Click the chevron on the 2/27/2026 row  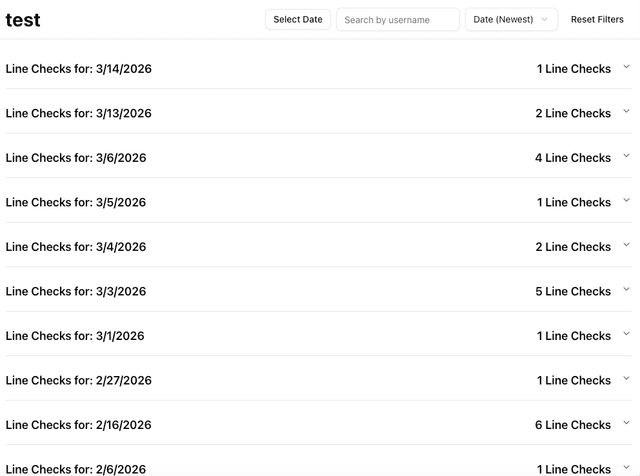pos(626,378)
